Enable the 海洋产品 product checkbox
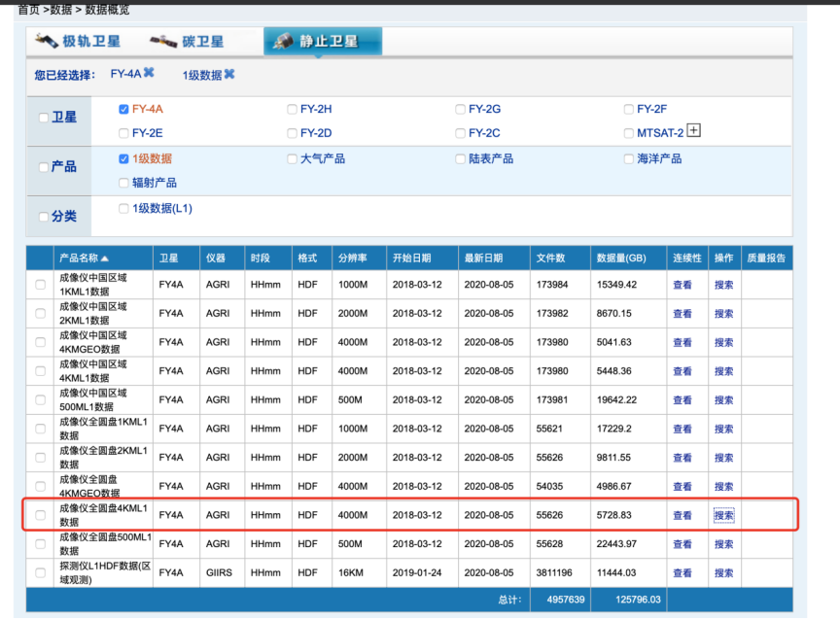 click(x=628, y=158)
